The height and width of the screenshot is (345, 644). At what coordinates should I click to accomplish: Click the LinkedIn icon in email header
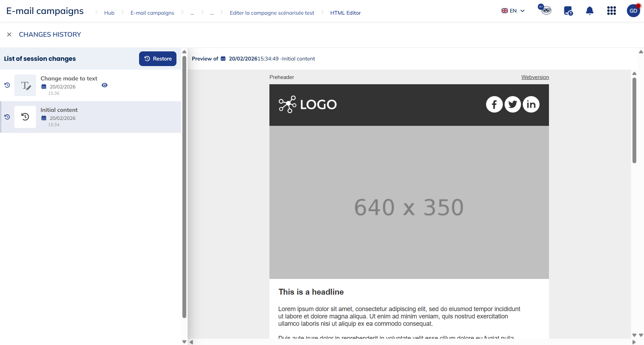coord(531,105)
